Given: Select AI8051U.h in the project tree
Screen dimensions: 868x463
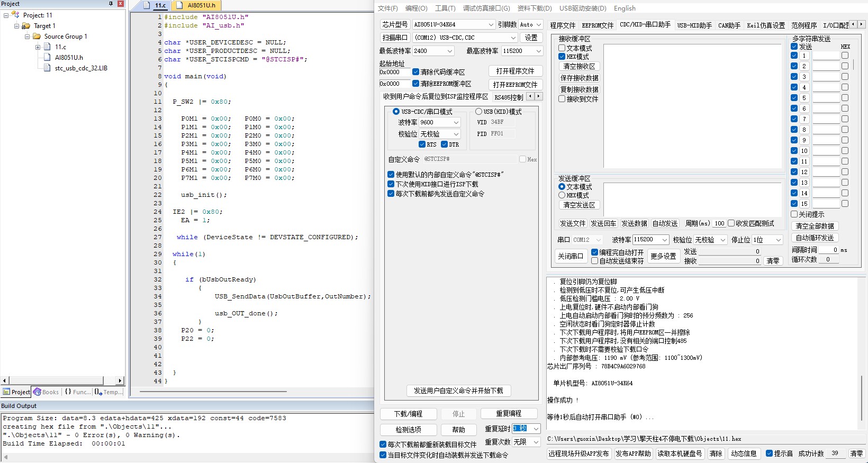Looking at the screenshot, I should pos(69,58).
